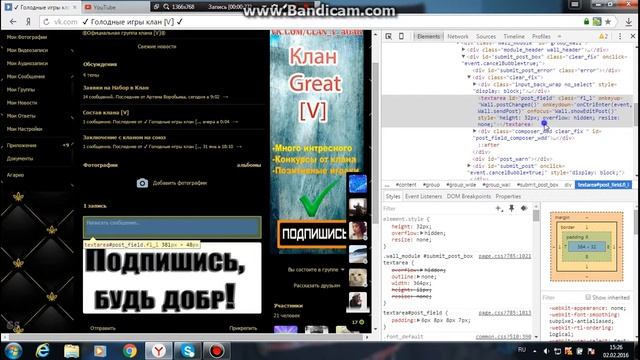Focus the Styles Filter input

click(x=437, y=209)
